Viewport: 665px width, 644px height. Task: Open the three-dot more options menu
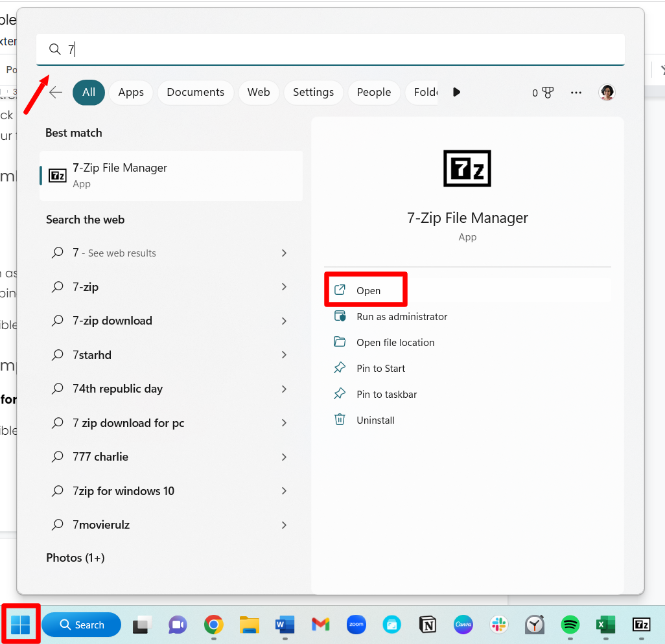coord(576,93)
